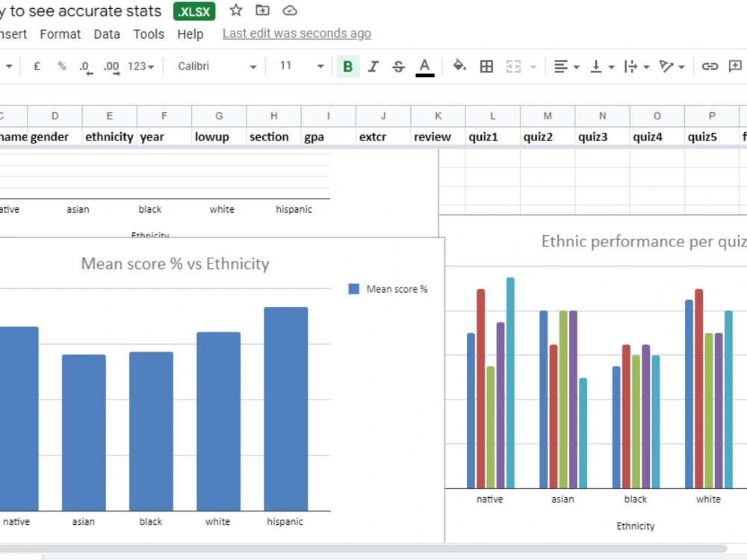
Task: Open the text color picker
Action: click(x=424, y=66)
